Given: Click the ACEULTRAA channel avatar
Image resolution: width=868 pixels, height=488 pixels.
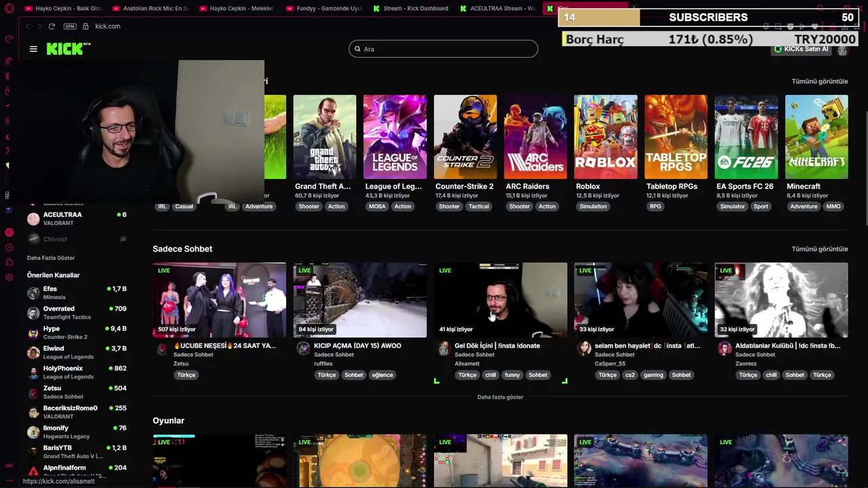Looking at the screenshot, I should pos(33,219).
